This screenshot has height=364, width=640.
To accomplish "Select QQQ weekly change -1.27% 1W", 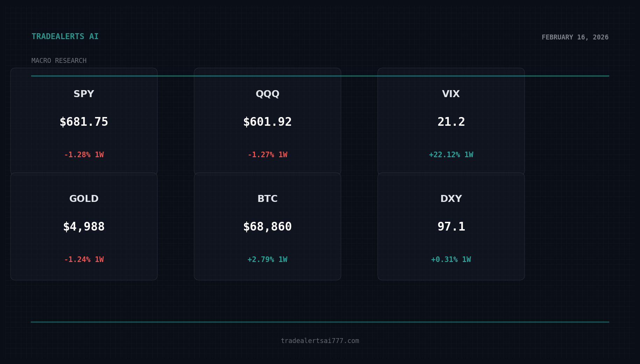I will pos(268,155).
